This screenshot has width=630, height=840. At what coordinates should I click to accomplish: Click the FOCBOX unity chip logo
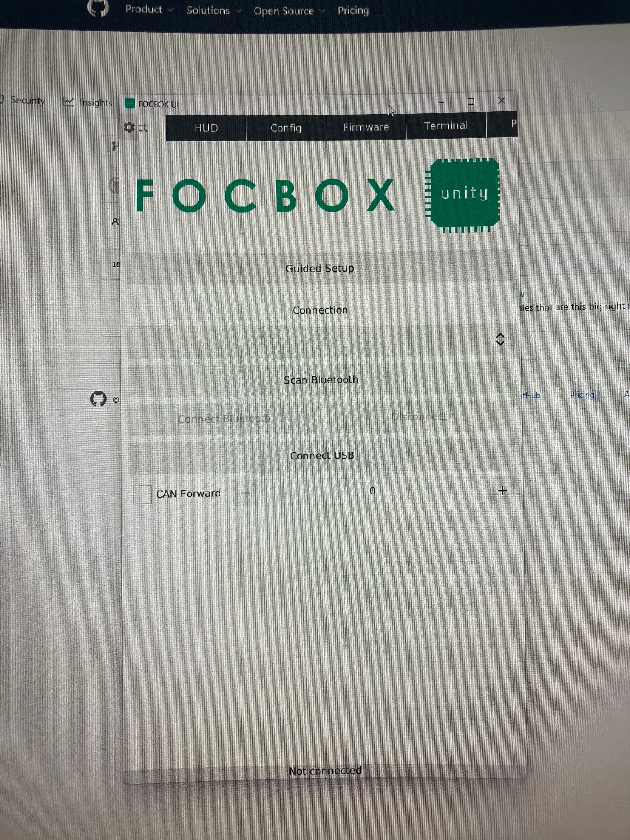click(x=464, y=194)
